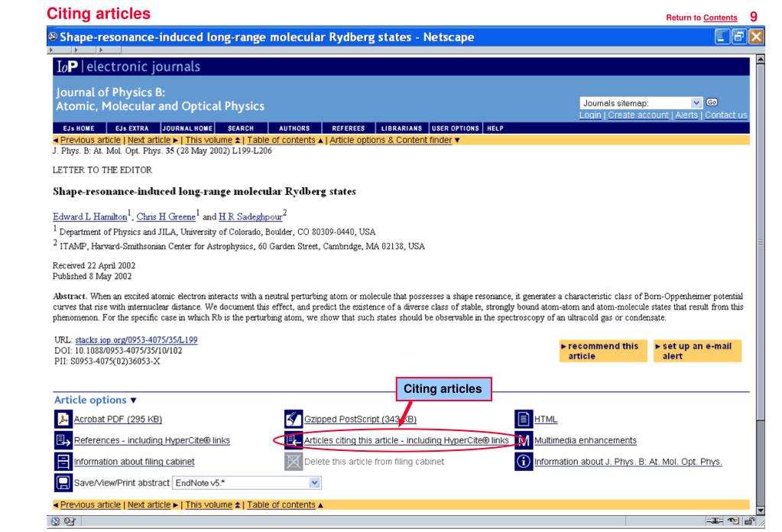
Task: Click the HTML document icon
Action: coord(523,419)
